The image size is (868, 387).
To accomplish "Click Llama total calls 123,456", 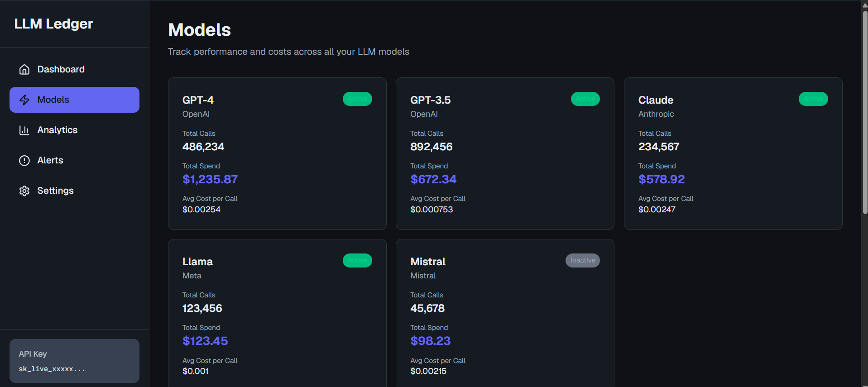I will click(202, 308).
